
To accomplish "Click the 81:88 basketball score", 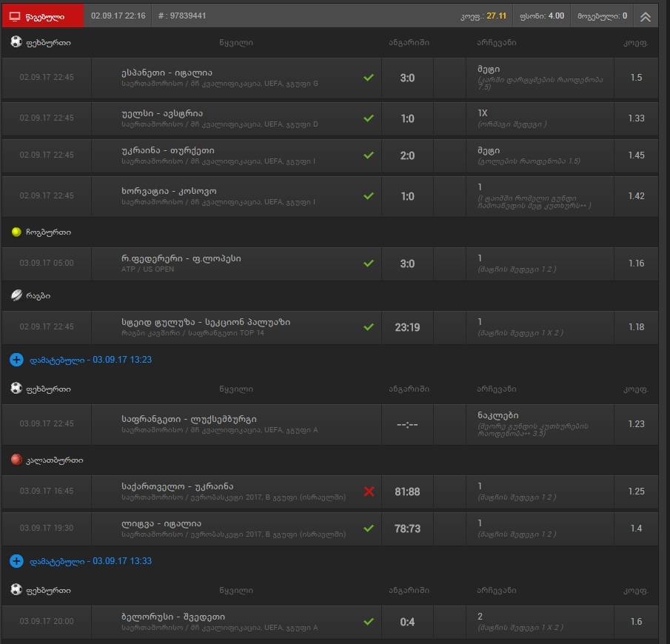I will pyautogui.click(x=407, y=492).
